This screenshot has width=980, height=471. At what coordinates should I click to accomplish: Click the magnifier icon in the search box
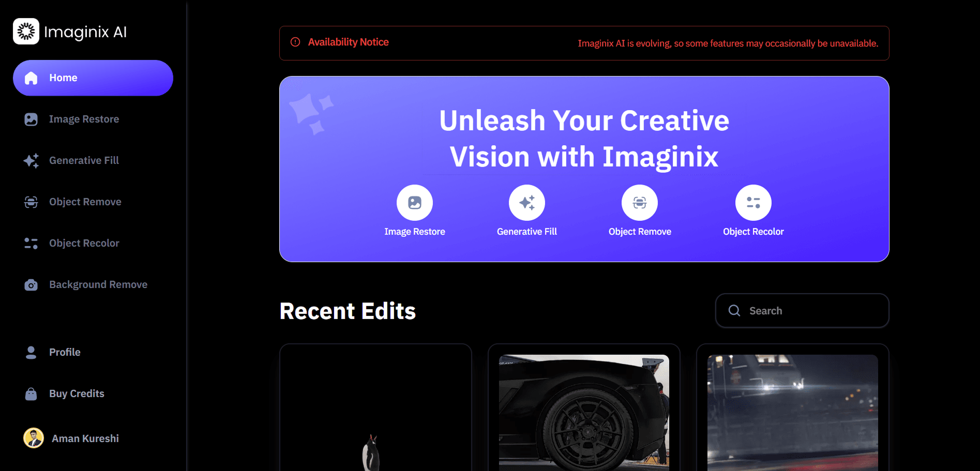tap(734, 310)
